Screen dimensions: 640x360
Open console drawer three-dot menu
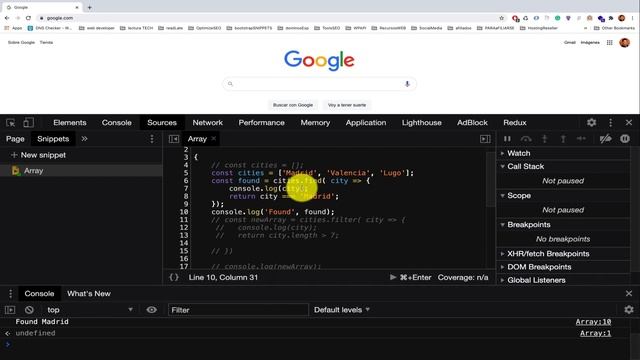[x=11, y=293]
